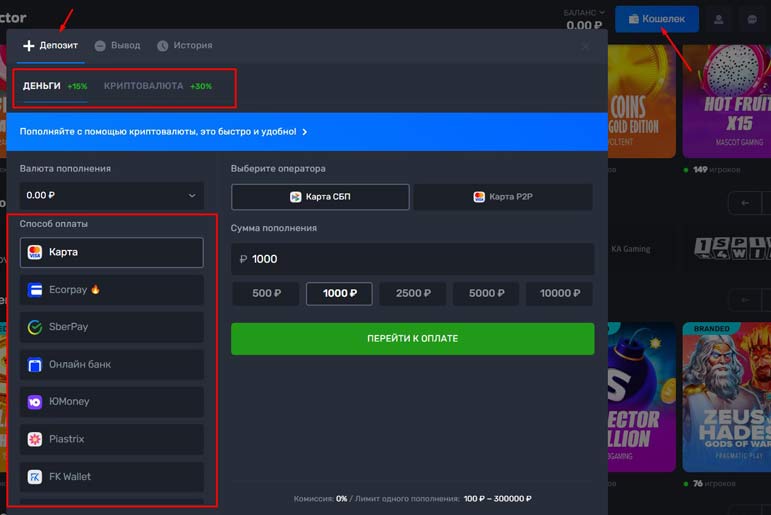Switch to the Вывод tab
The height and width of the screenshot is (515, 771).
[x=117, y=45]
